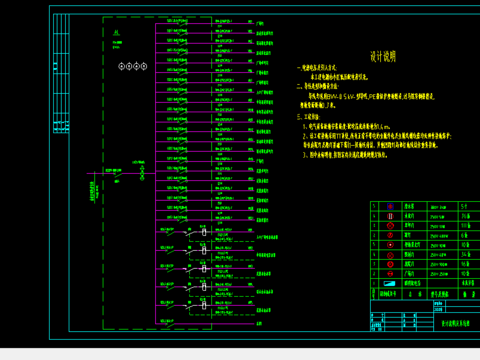Select the red circle with vertical bars legend symbol
Screen dimensions: 480x360
[390, 216]
